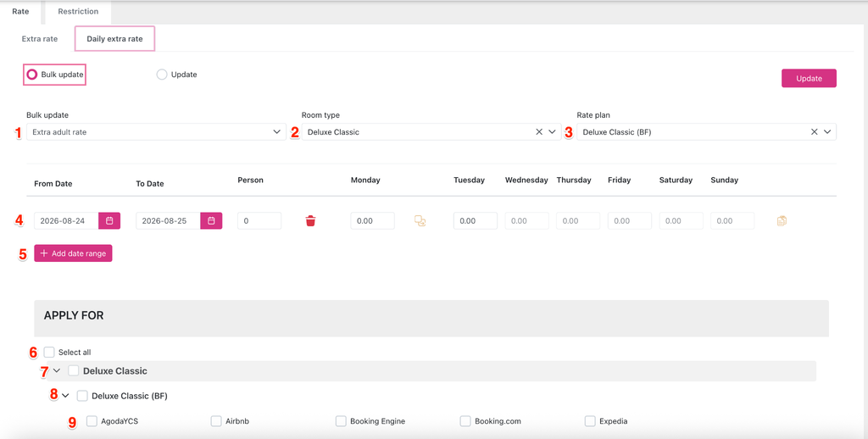Open the Extra rate sub-tab
Image resolution: width=868 pixels, height=439 pixels.
[x=40, y=39]
